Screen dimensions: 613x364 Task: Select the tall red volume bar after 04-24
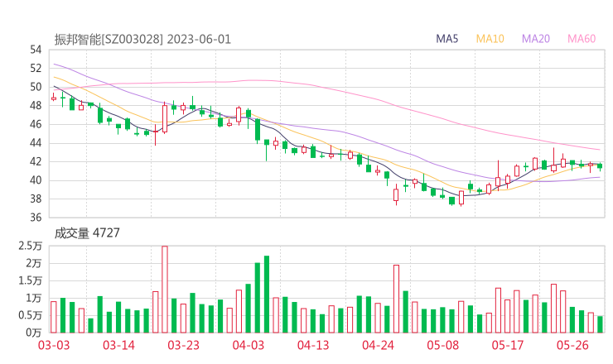(x=396, y=299)
